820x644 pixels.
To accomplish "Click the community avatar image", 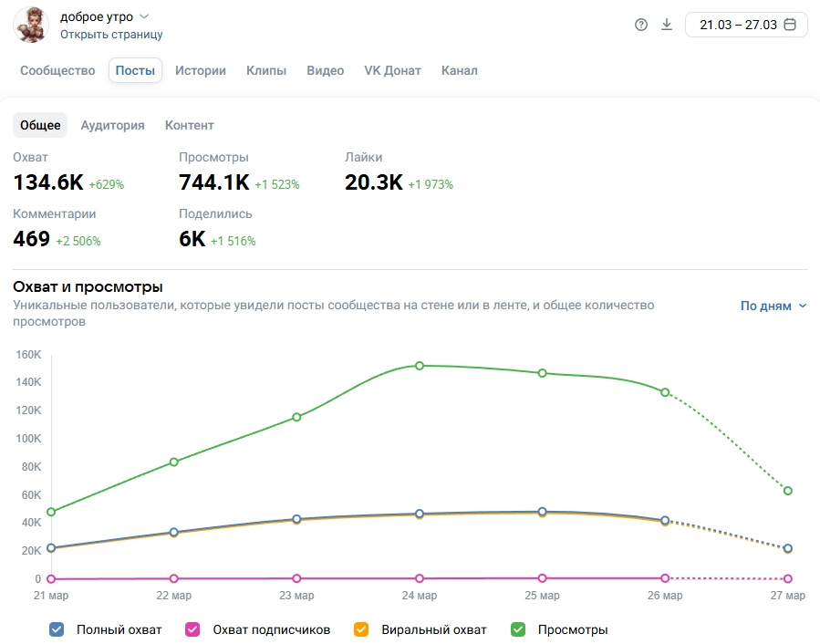I will coord(30,25).
